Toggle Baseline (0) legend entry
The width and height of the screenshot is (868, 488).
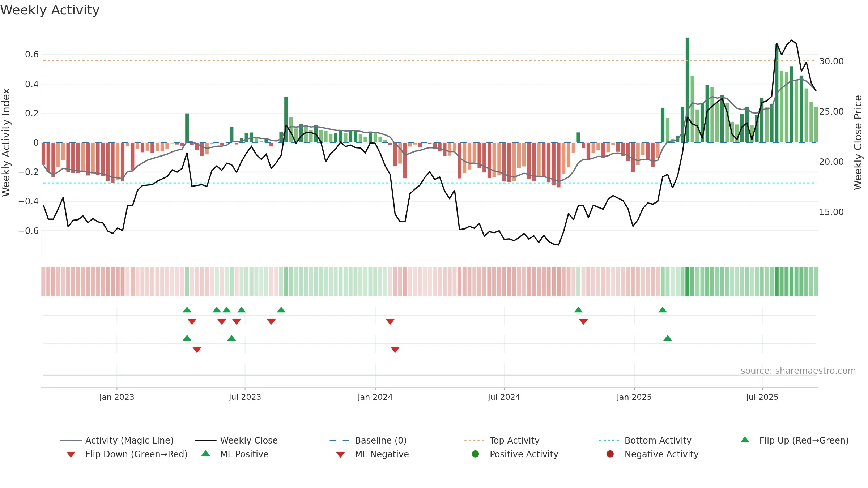pyautogui.click(x=368, y=440)
